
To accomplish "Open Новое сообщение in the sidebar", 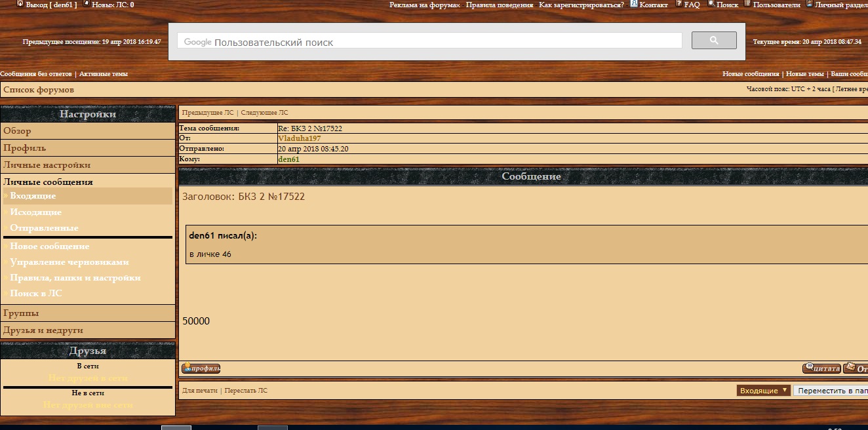I will pos(49,246).
